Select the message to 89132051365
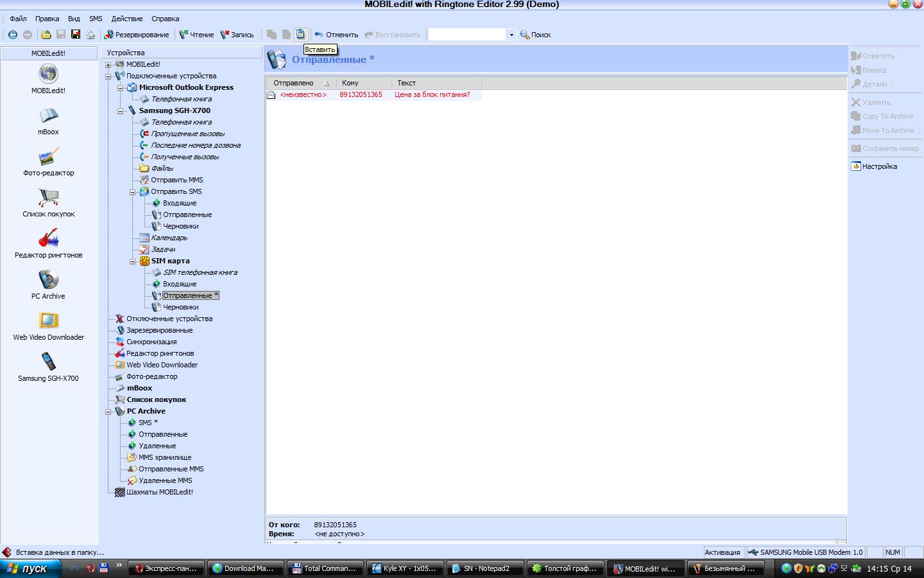Screen dimensions: 924x578 373,94
